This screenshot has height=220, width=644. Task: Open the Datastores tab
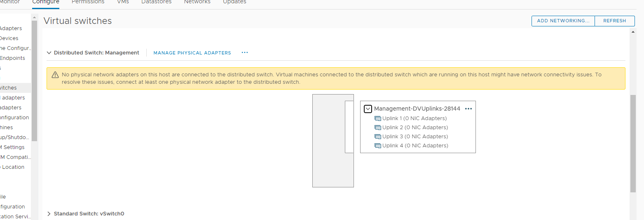(156, 2)
